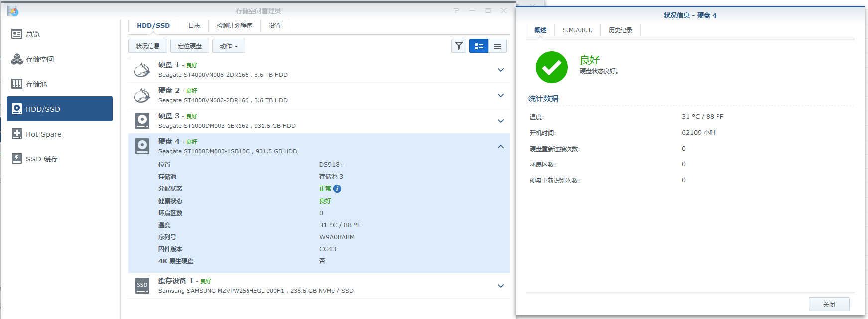Click the green checkmark status icon
The height and width of the screenshot is (319, 868).
pyautogui.click(x=552, y=67)
